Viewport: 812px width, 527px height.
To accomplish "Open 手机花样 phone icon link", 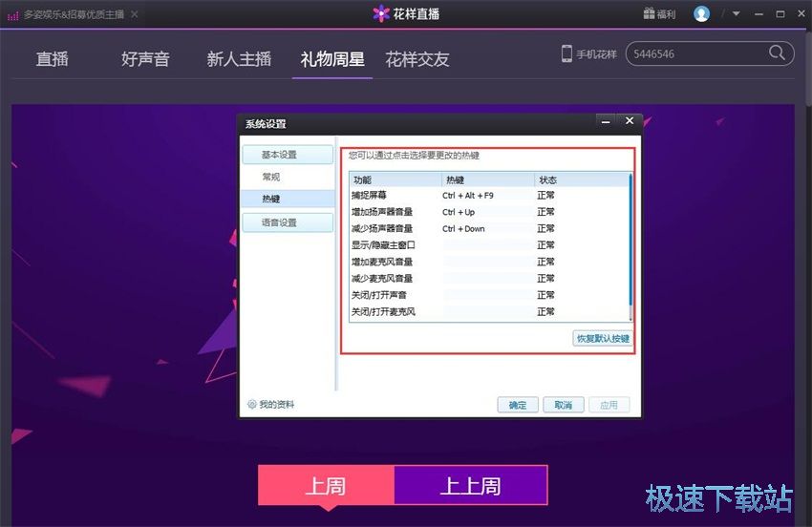I will point(588,53).
